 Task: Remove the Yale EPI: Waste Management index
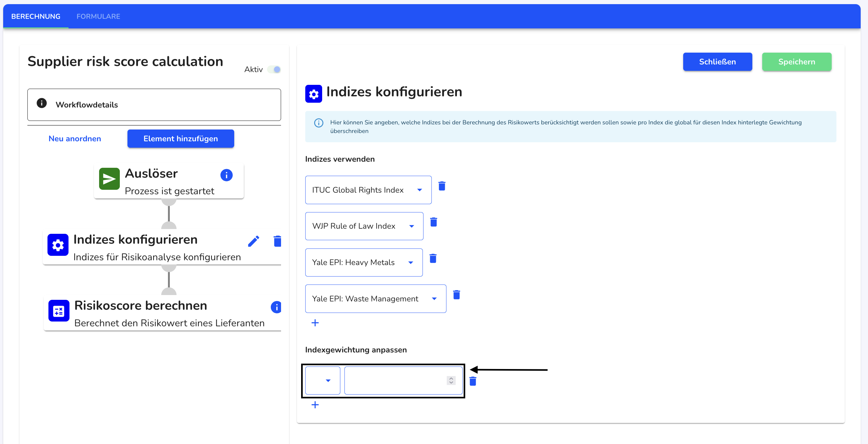(x=456, y=294)
